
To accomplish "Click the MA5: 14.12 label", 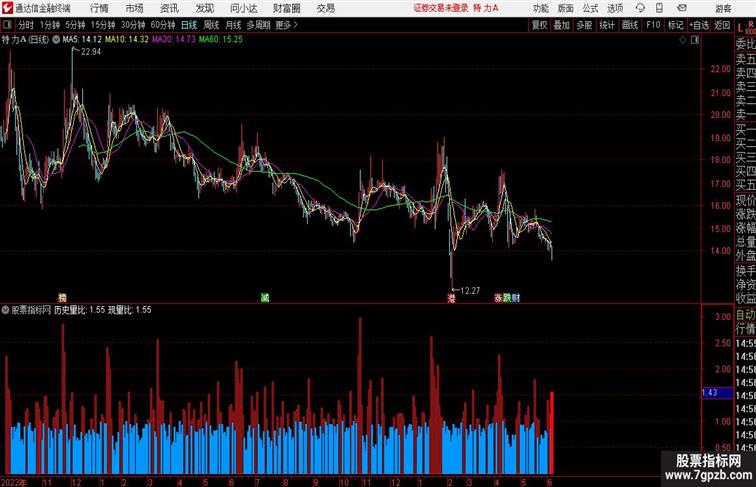I will [82, 40].
